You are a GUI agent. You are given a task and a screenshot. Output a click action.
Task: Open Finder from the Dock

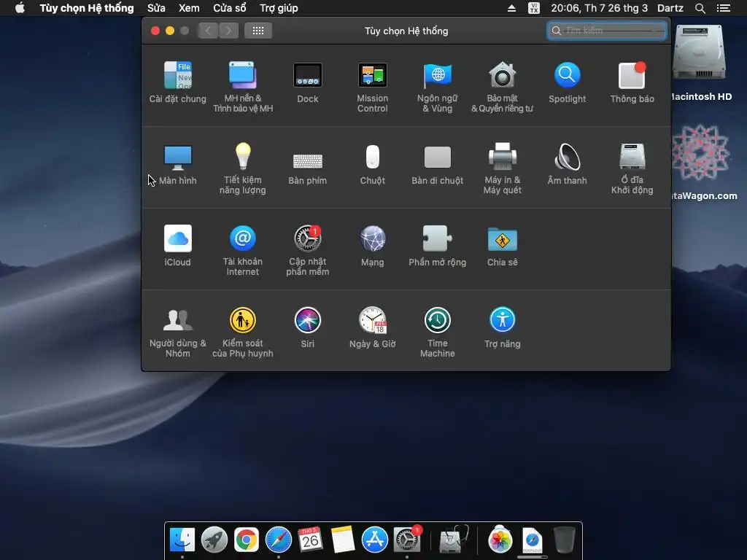[x=182, y=540]
